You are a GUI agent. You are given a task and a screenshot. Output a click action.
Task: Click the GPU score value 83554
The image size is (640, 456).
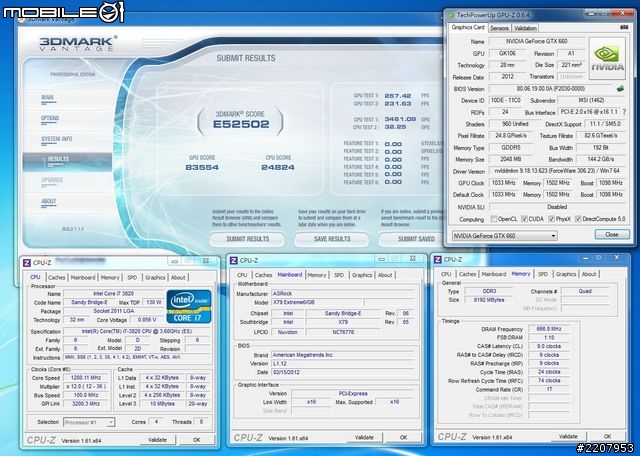pyautogui.click(x=202, y=167)
